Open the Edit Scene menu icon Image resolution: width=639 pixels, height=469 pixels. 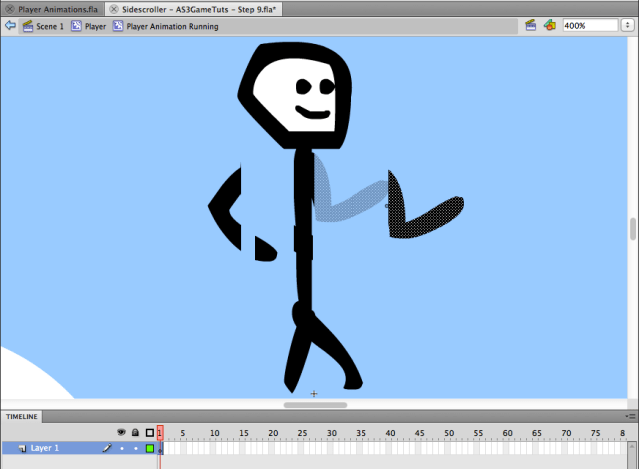pos(531,25)
